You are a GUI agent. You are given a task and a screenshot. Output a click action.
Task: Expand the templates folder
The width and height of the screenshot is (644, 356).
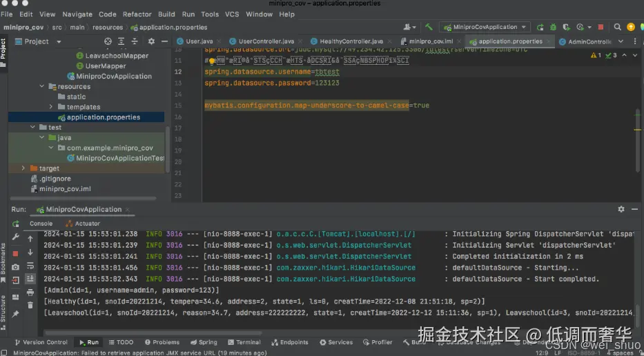pyautogui.click(x=51, y=107)
